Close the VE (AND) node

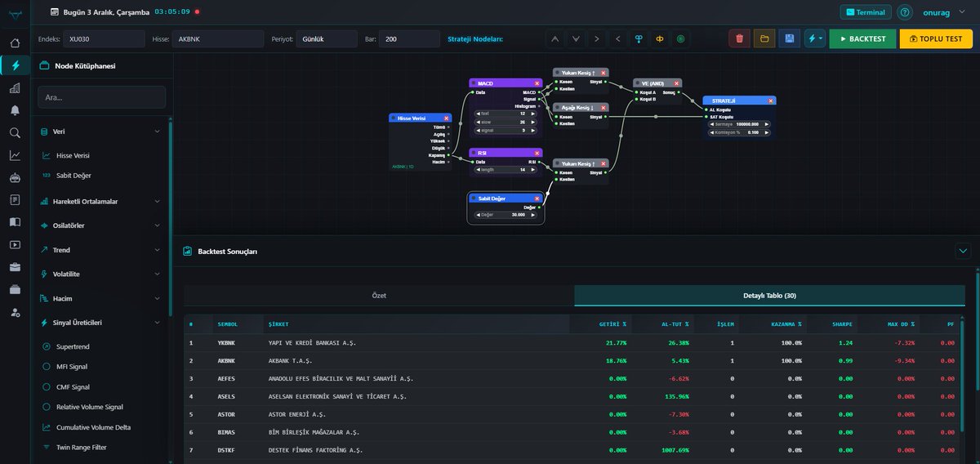676,83
